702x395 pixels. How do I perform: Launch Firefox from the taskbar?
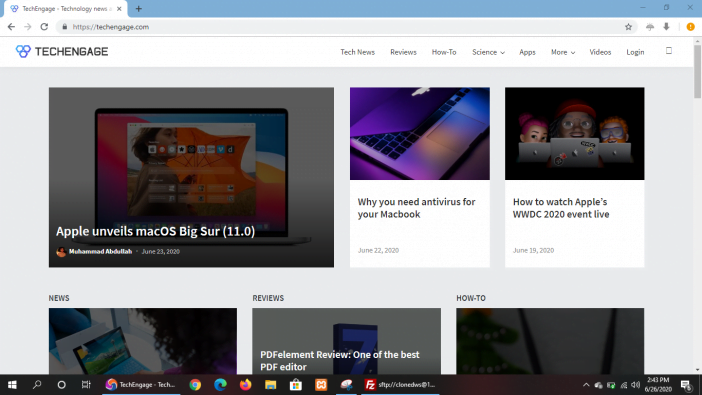coord(245,385)
